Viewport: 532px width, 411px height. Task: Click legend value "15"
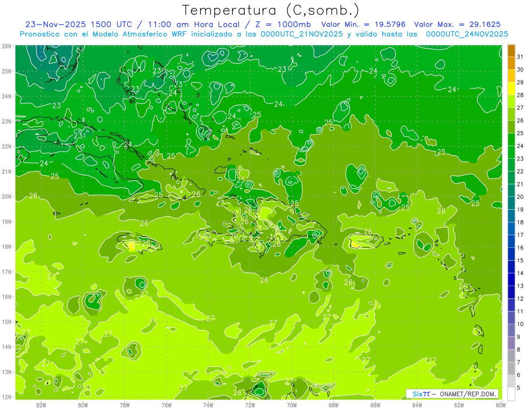[520, 261]
